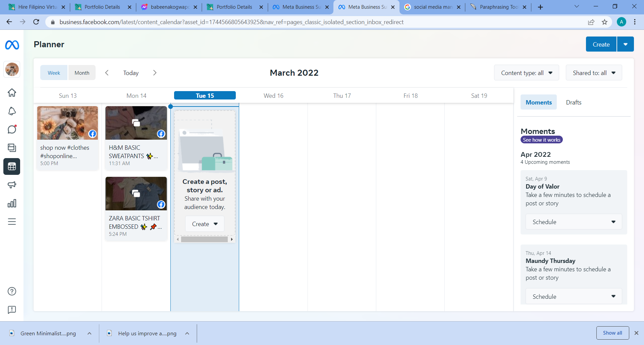This screenshot has width=644, height=345.
Task: Select the Moments tab
Action: click(x=539, y=102)
